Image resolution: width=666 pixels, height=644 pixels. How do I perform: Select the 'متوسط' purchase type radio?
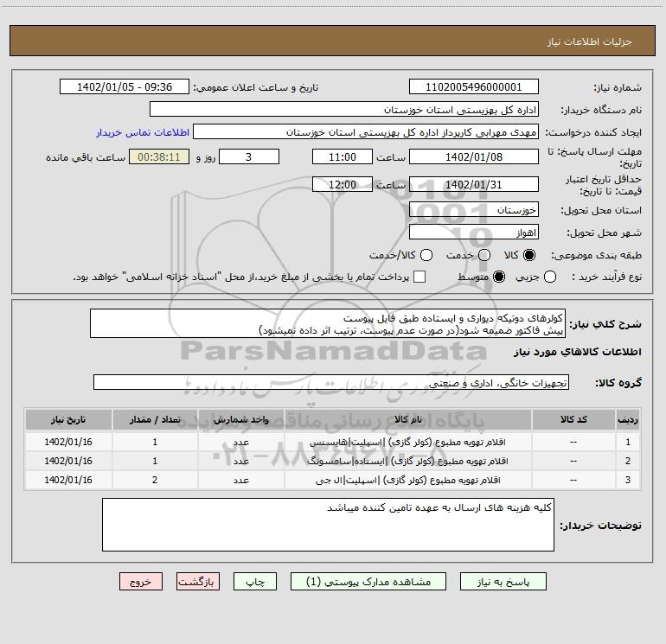tap(499, 277)
